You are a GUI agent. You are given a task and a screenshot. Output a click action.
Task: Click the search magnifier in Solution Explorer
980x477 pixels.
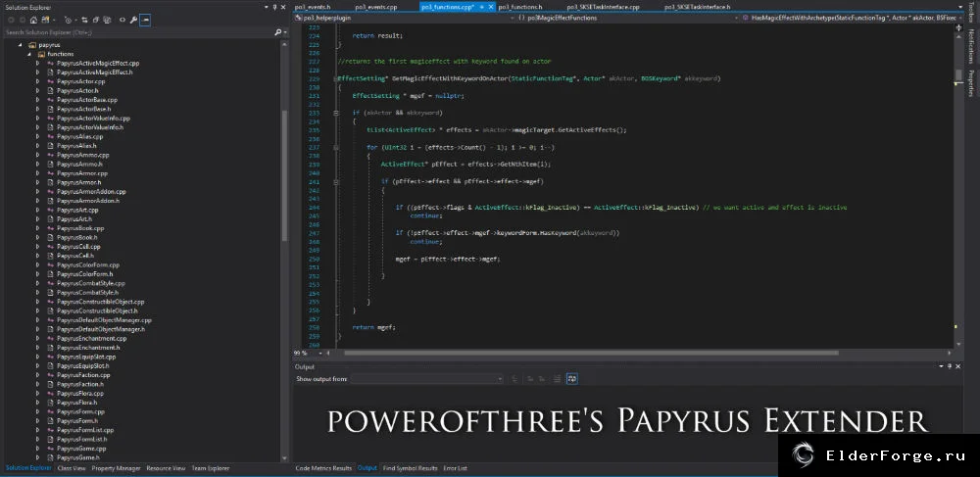point(277,32)
